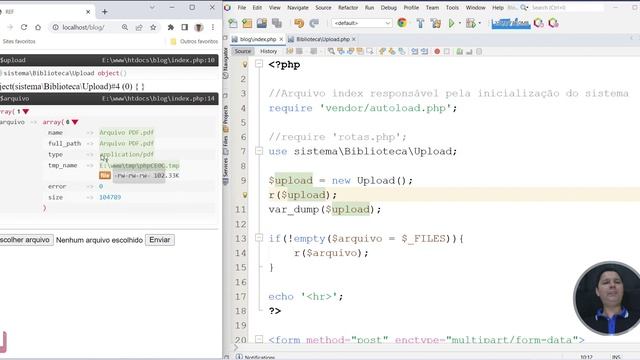Open a new Chrome tab with plus button
The height and width of the screenshot is (360, 640).
(104, 12)
